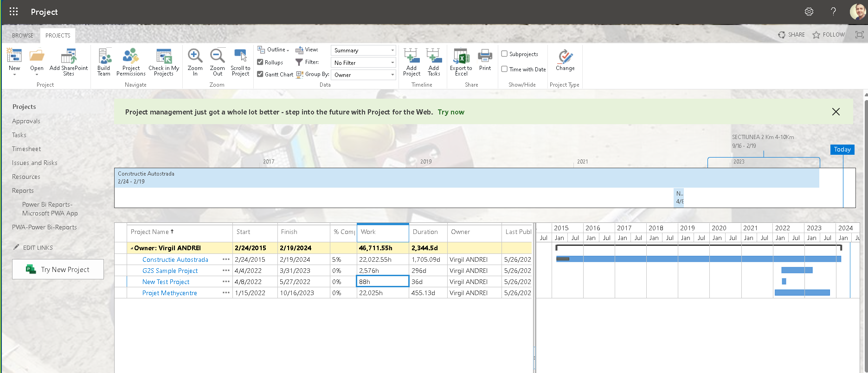This screenshot has width=868, height=373.
Task: Click the Print ribbon icon
Action: click(x=485, y=57)
